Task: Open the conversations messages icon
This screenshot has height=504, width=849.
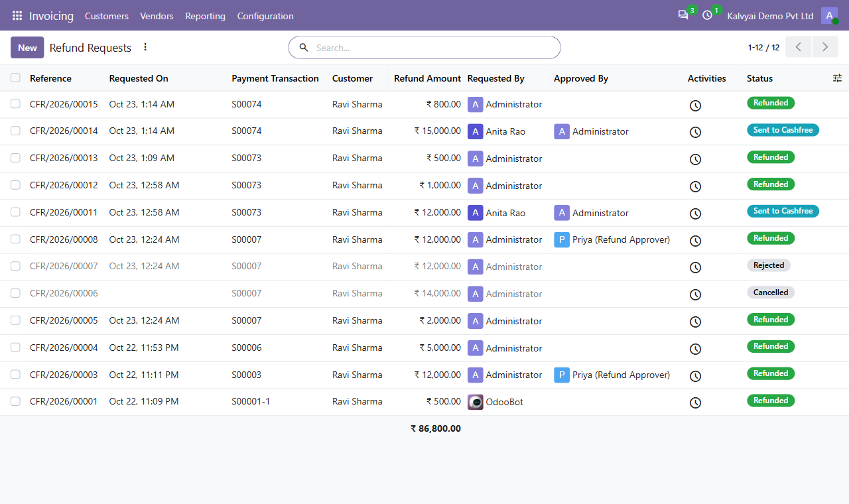Action: point(683,15)
